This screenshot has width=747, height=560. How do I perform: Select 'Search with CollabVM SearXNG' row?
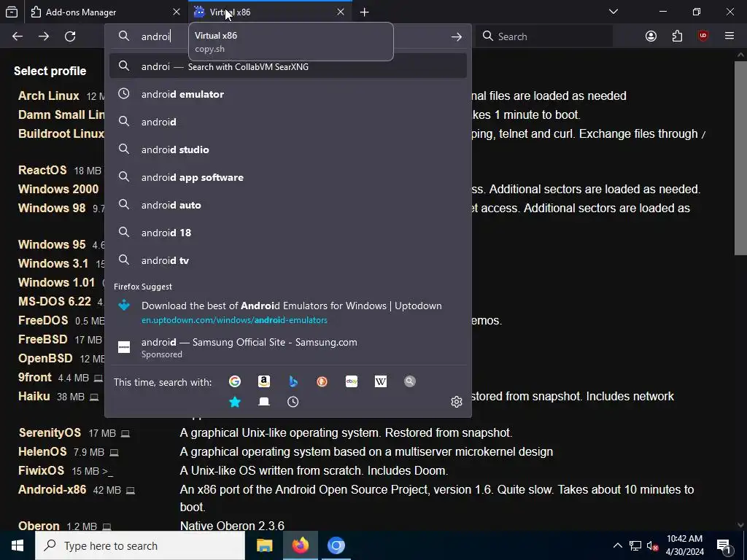point(288,66)
